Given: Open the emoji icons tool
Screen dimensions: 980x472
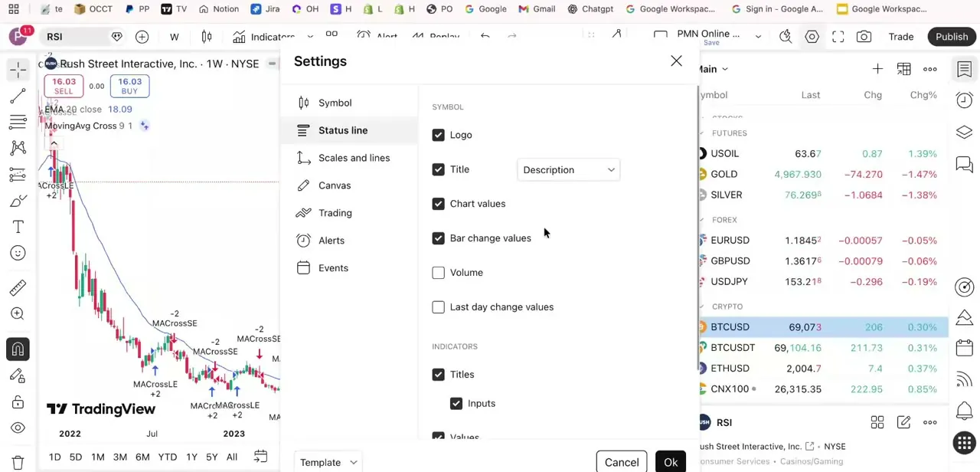Looking at the screenshot, I should point(18,253).
